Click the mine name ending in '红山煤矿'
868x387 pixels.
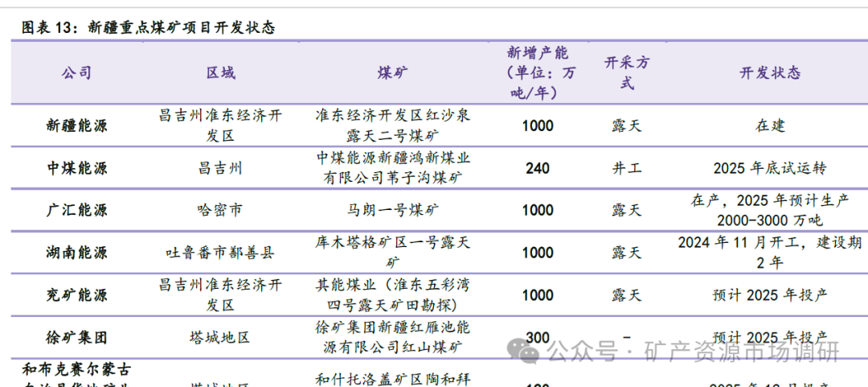coord(392,337)
